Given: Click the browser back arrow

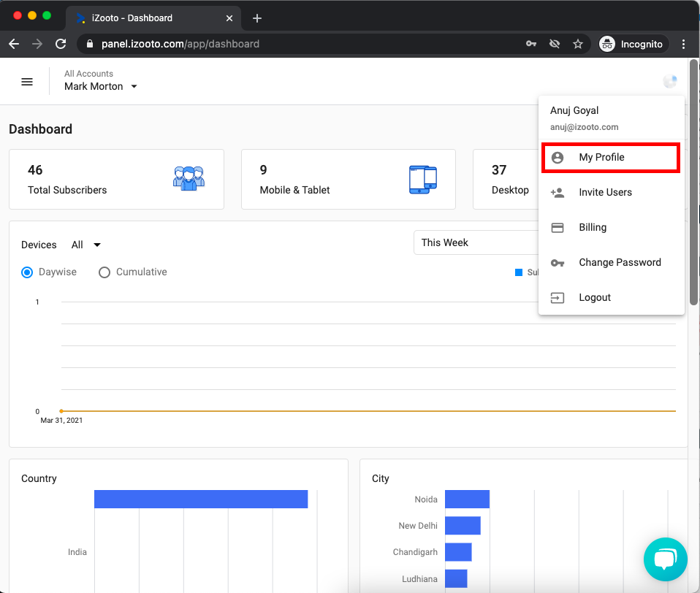Looking at the screenshot, I should click(x=14, y=44).
